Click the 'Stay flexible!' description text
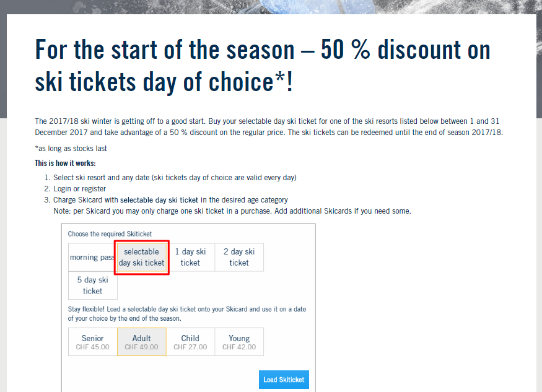This screenshot has height=392, width=542. coord(187,313)
